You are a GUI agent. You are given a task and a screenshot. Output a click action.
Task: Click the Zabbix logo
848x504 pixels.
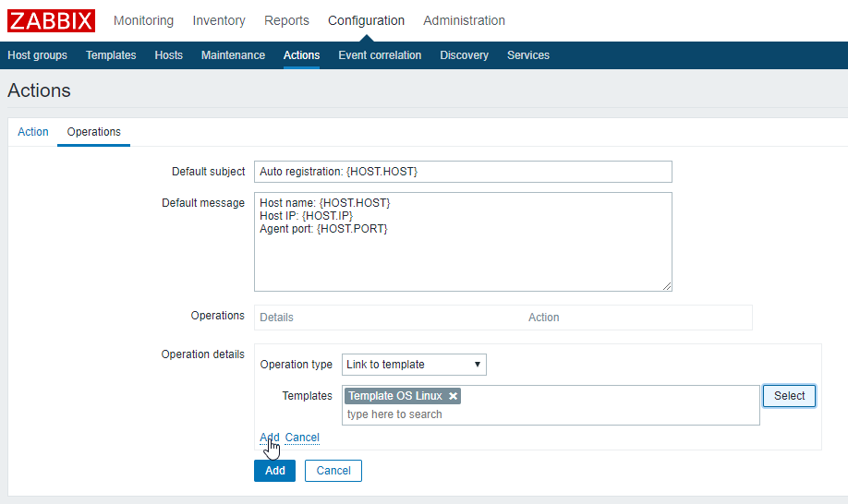51,20
